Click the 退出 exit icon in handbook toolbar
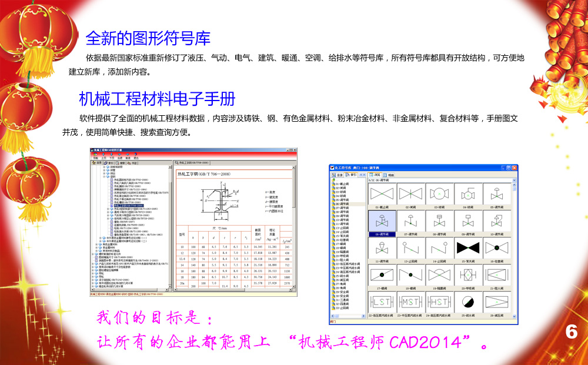Viewport: 588px width, 365px height. tap(136, 156)
